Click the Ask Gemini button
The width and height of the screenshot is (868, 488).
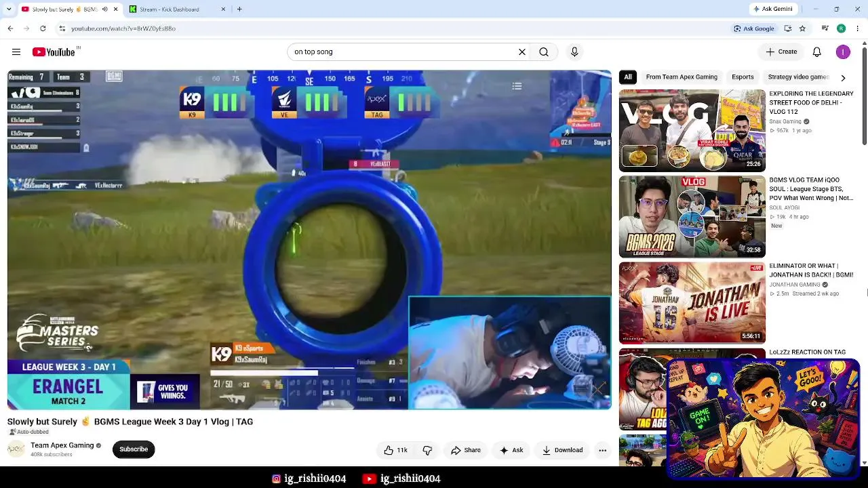point(773,9)
